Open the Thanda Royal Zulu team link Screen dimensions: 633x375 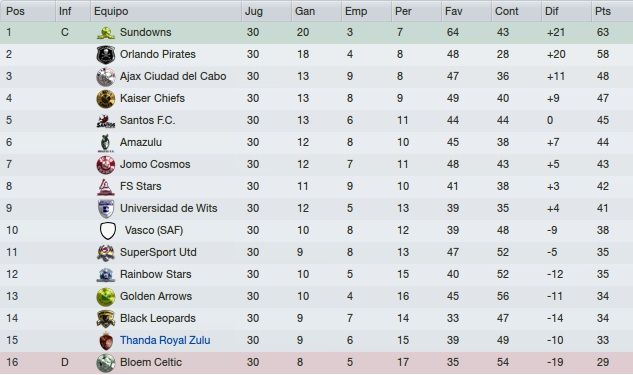tap(165, 340)
